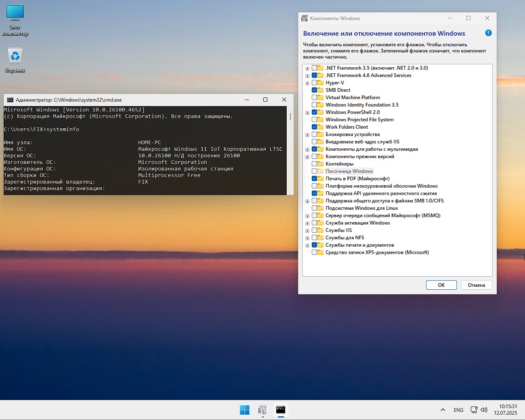The image size is (525, 420).
Task: Click the Windows Components taskbar icon
Action: tap(262, 410)
